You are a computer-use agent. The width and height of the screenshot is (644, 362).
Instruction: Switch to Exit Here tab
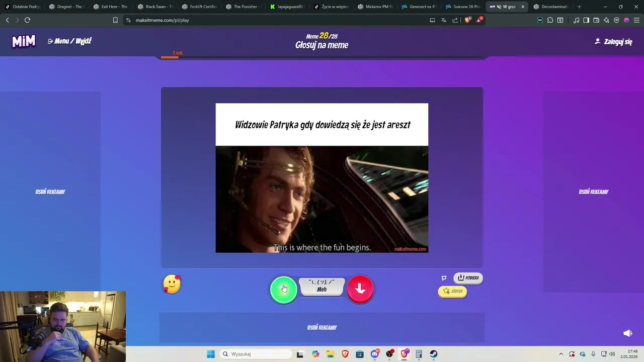[x=111, y=7]
